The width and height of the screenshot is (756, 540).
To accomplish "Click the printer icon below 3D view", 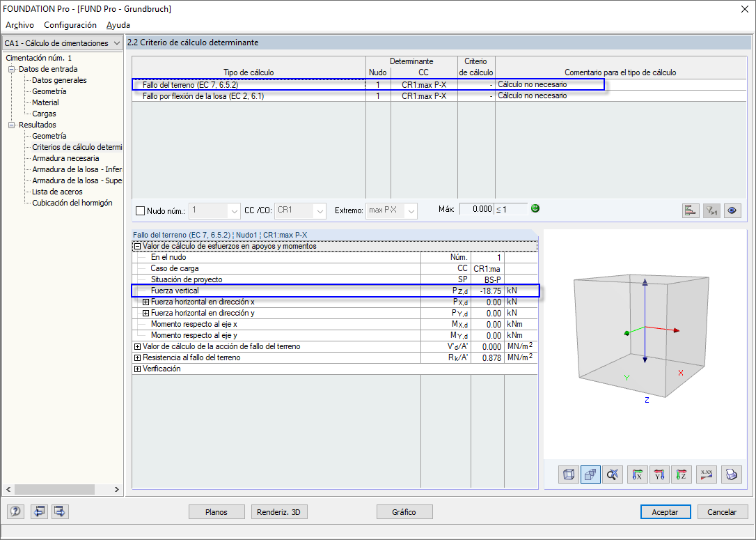I will click(732, 475).
